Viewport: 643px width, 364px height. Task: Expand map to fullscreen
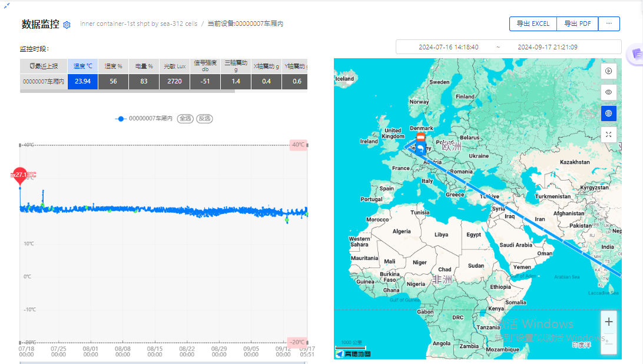pyautogui.click(x=608, y=135)
